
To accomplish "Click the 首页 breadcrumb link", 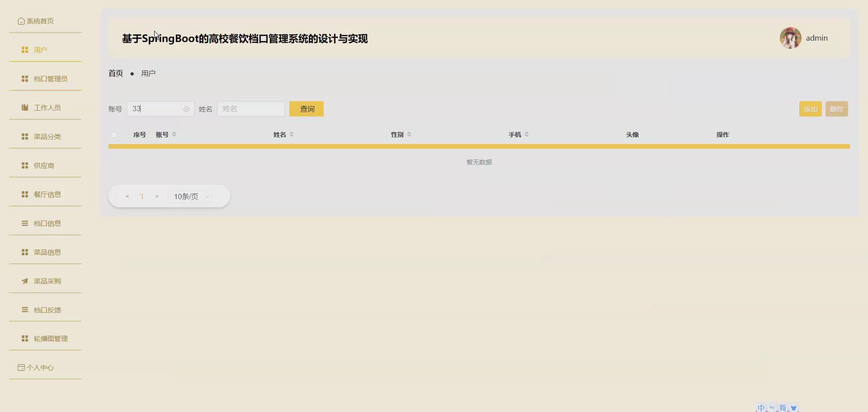I will (116, 73).
